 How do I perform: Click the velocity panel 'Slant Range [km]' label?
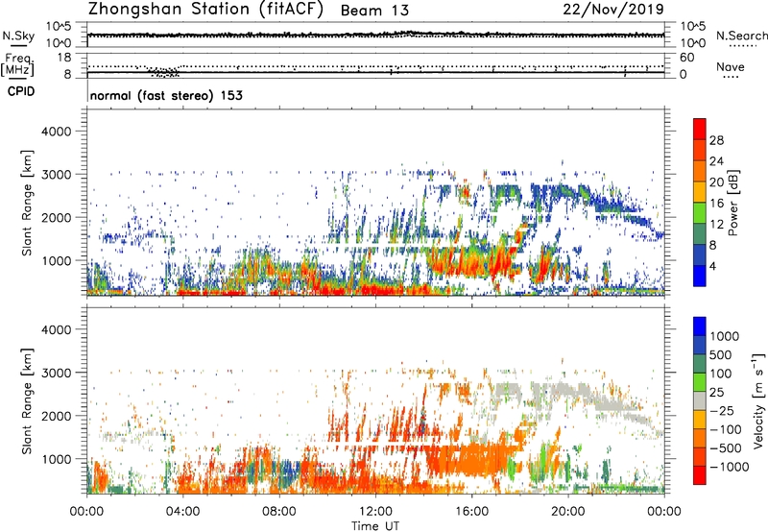point(27,401)
